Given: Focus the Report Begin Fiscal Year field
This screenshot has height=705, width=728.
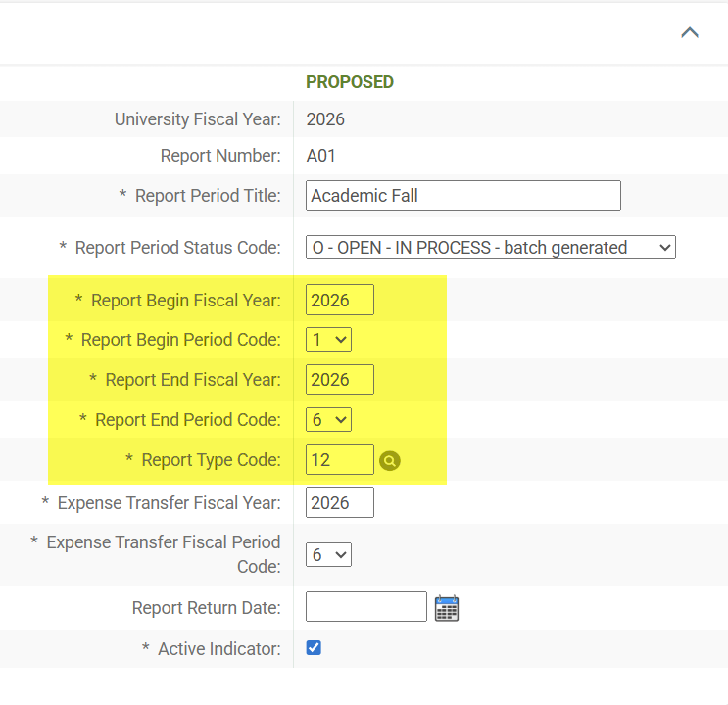Looking at the screenshot, I should click(339, 301).
